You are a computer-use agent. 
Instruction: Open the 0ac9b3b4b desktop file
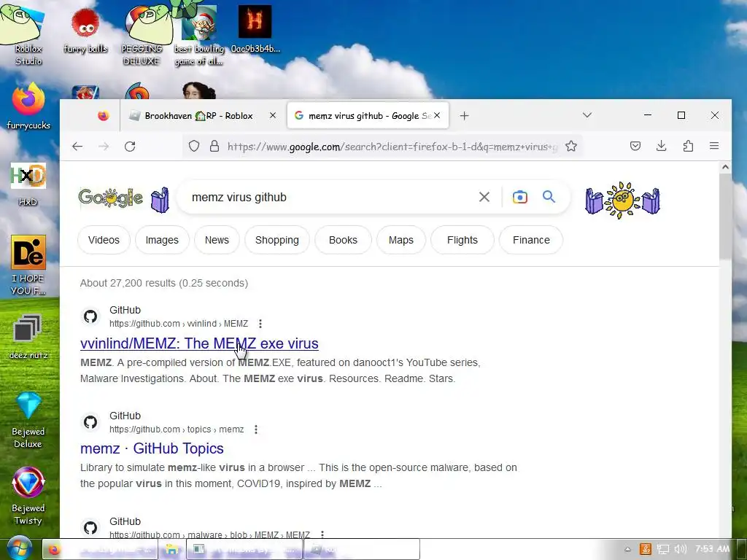click(x=255, y=29)
